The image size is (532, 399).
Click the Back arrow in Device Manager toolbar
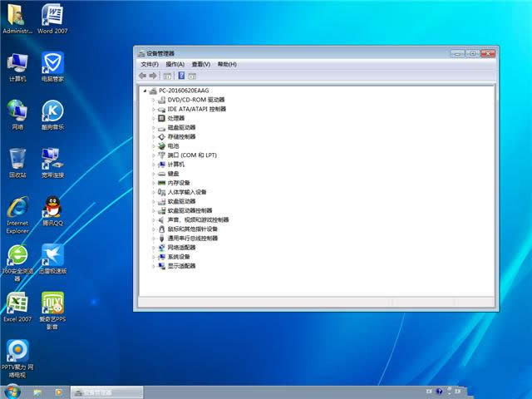(x=142, y=76)
